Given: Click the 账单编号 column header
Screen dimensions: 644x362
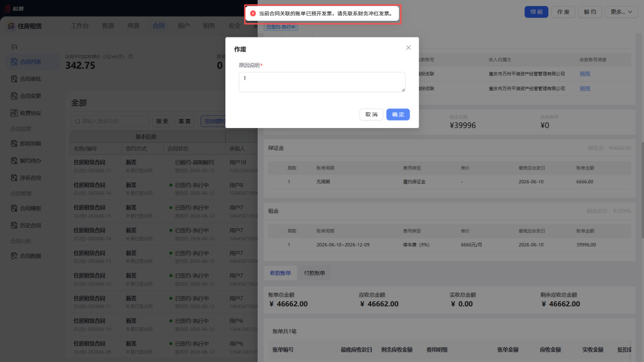Looking at the screenshot, I should click(283, 349).
